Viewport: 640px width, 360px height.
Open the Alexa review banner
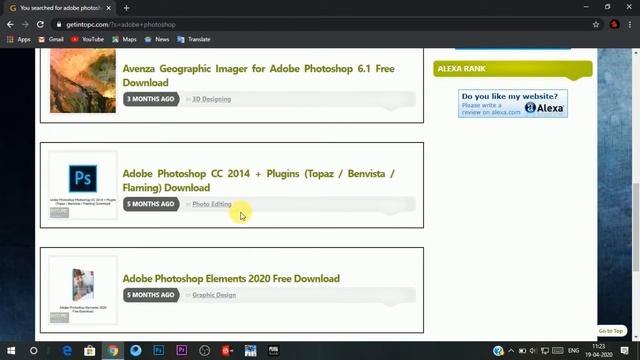click(513, 103)
